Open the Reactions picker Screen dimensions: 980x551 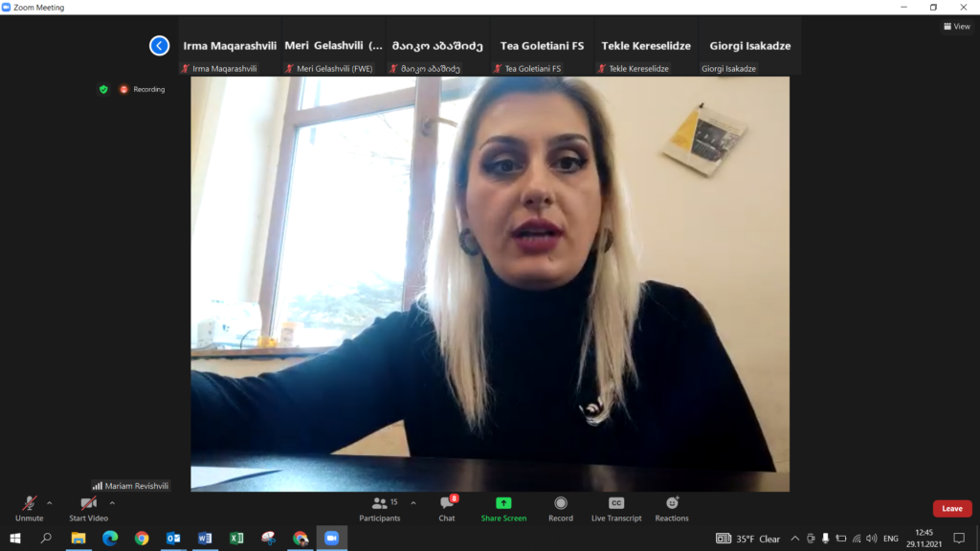tap(672, 507)
